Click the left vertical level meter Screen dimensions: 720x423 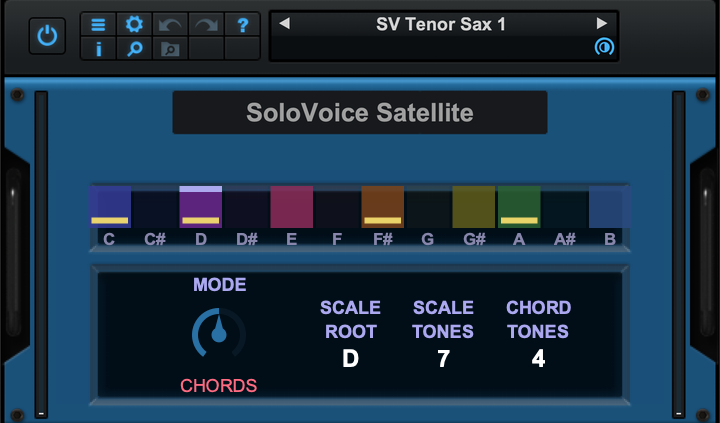point(41,254)
